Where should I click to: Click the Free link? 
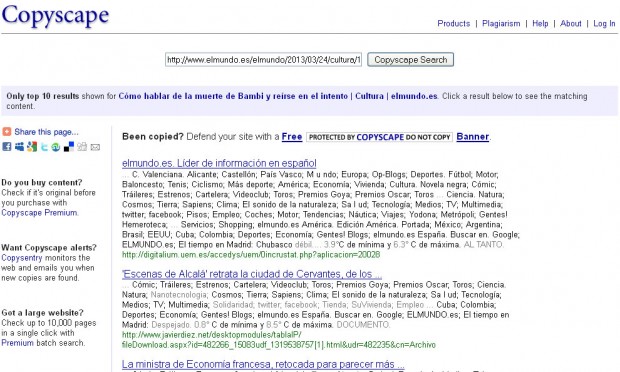[x=292, y=137]
